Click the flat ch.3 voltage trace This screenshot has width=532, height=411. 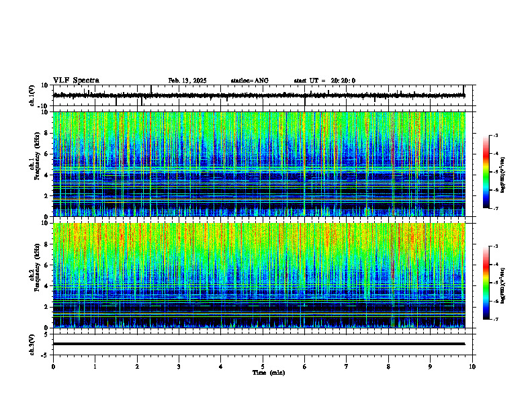259,344
